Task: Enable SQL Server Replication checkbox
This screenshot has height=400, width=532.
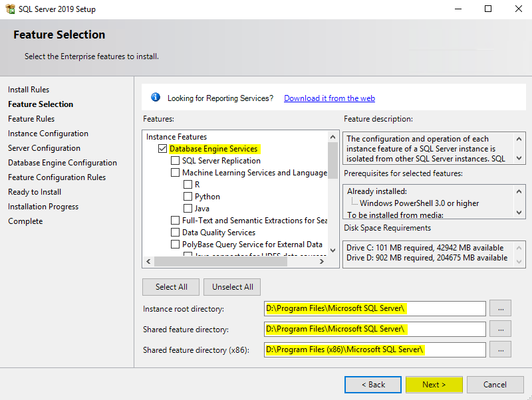Action: click(176, 161)
